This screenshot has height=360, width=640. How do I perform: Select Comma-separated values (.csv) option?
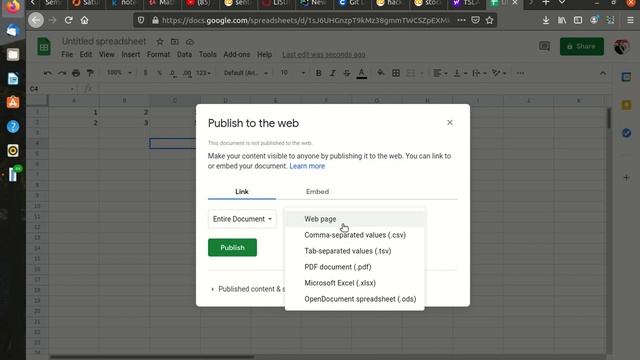tap(355, 235)
